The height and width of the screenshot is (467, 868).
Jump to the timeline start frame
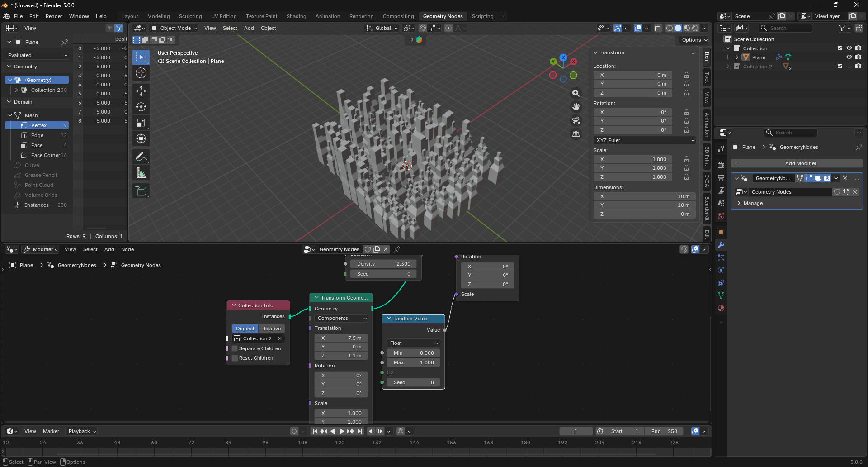[x=315, y=431]
